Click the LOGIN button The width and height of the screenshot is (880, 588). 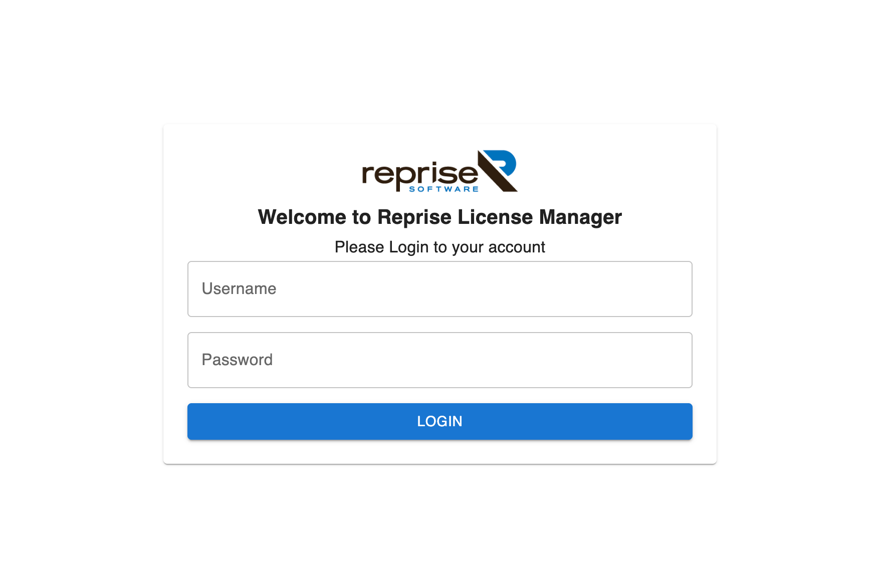(x=440, y=421)
